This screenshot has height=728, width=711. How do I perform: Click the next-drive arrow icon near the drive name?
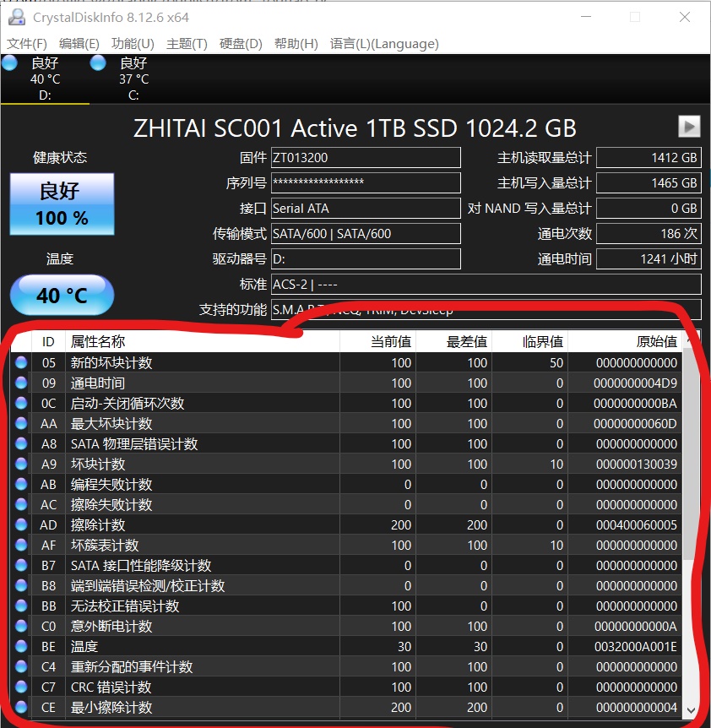[x=689, y=126]
